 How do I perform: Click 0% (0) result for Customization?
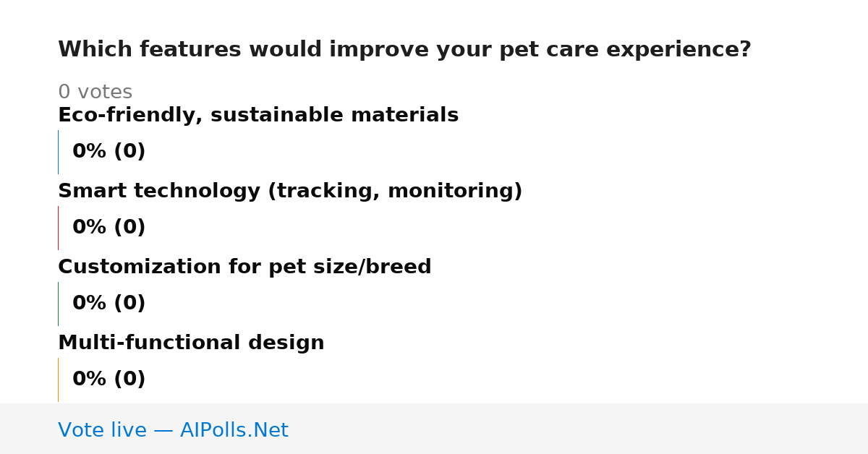pyautogui.click(x=109, y=304)
